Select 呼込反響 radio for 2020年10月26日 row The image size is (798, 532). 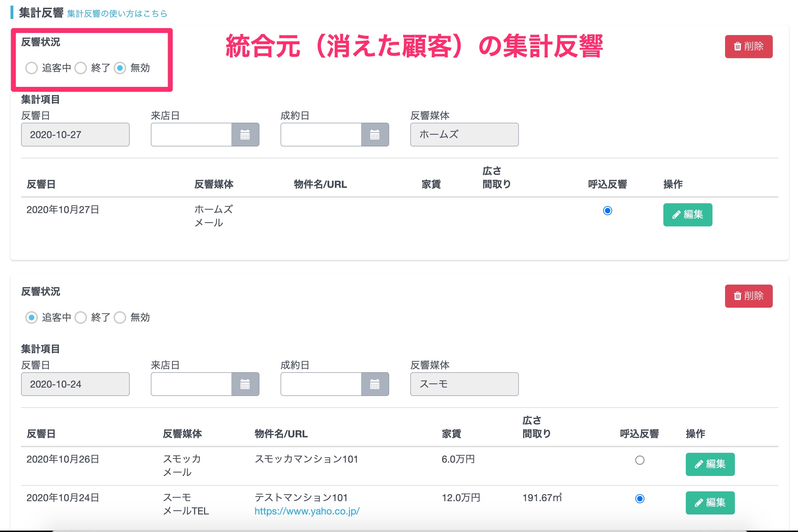(x=640, y=460)
